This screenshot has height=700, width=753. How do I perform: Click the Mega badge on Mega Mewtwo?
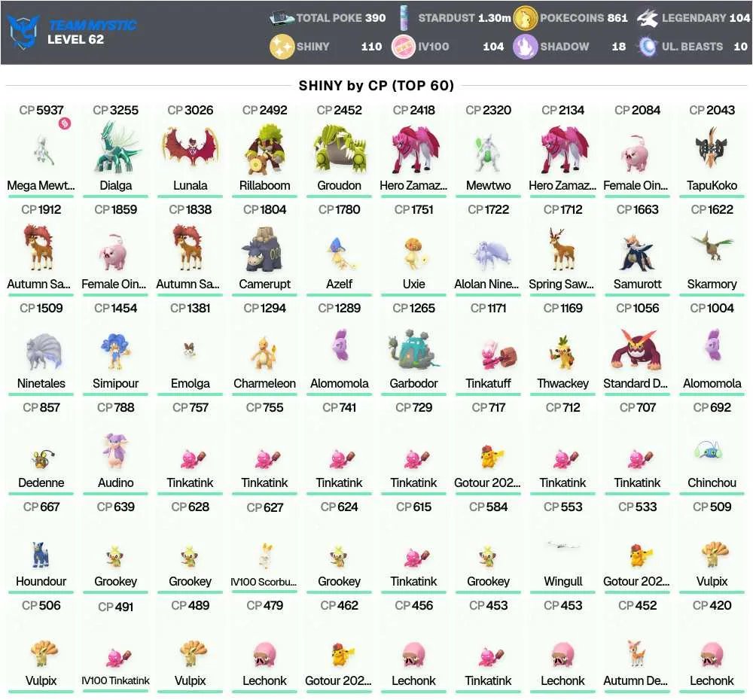tap(64, 123)
